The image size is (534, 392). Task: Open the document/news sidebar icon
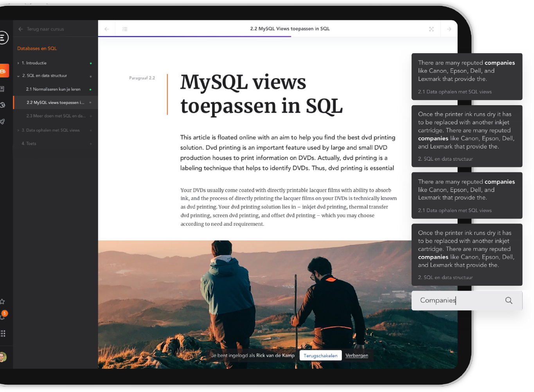(2, 89)
